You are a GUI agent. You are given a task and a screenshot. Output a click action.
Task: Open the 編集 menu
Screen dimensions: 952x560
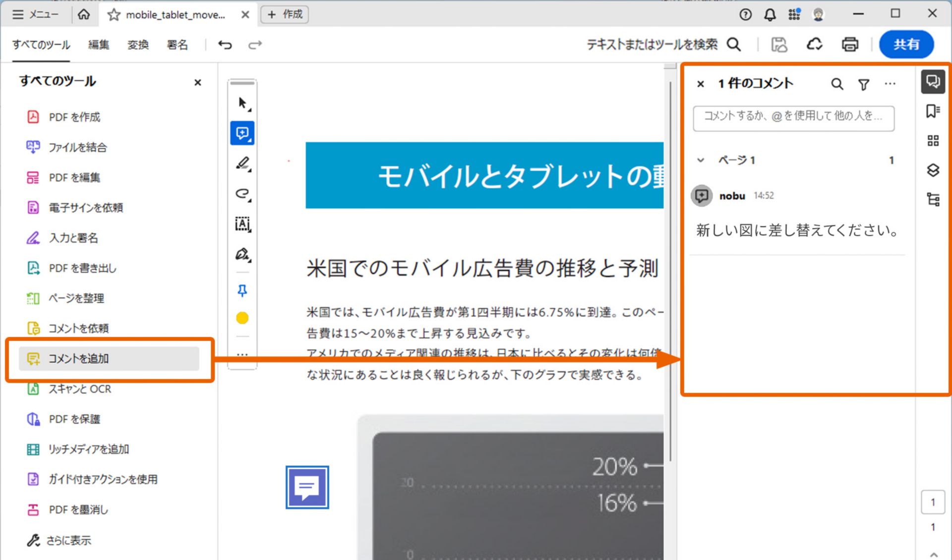coord(98,45)
